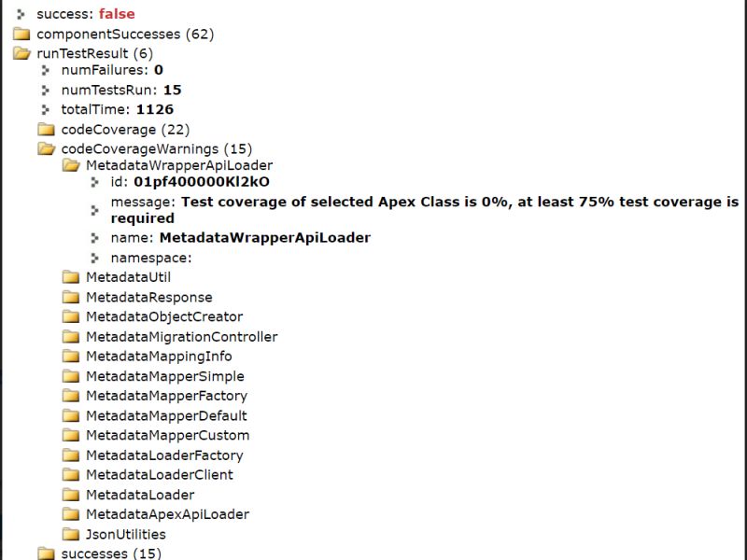The image size is (747, 560).
Task: Expand the MetadataMigrationController node
Action: click(x=69, y=336)
